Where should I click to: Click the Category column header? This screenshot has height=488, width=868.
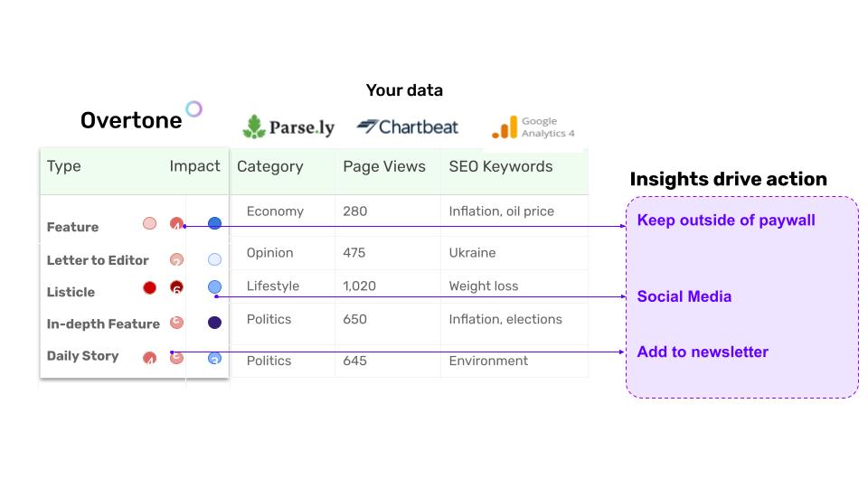(x=270, y=166)
